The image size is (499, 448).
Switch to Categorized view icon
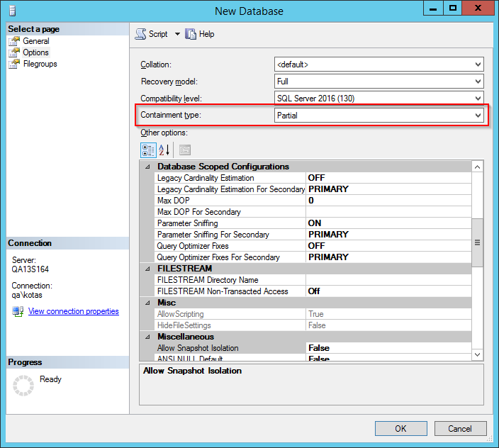point(148,150)
